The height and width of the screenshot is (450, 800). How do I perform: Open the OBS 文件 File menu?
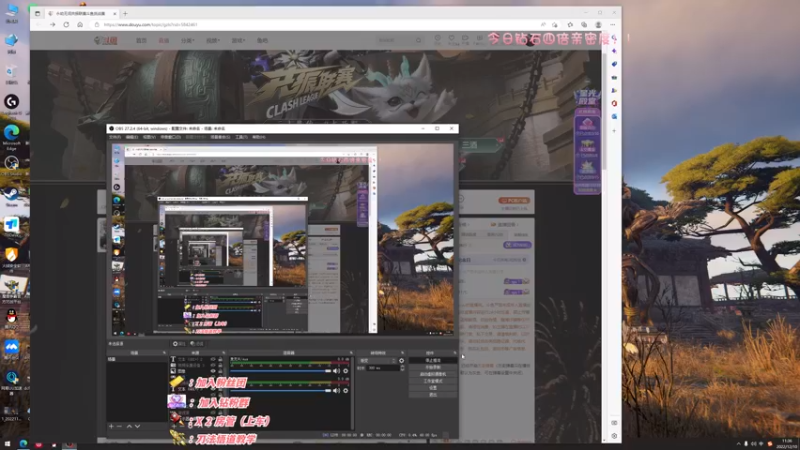click(115, 137)
